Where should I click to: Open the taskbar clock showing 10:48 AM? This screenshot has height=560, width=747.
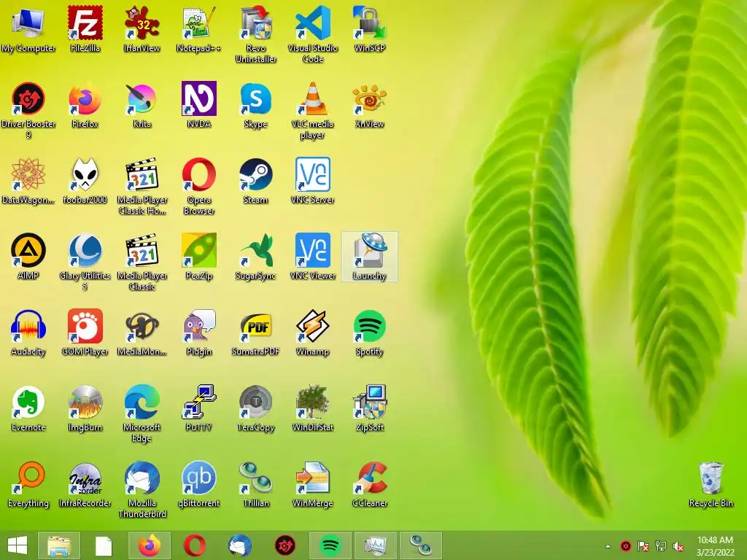tap(715, 546)
